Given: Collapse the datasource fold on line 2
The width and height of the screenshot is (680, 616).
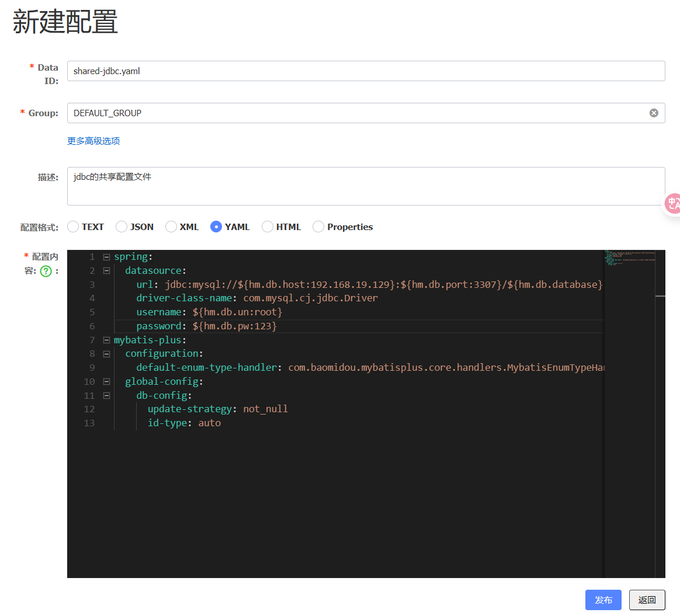Looking at the screenshot, I should pyautogui.click(x=106, y=271).
